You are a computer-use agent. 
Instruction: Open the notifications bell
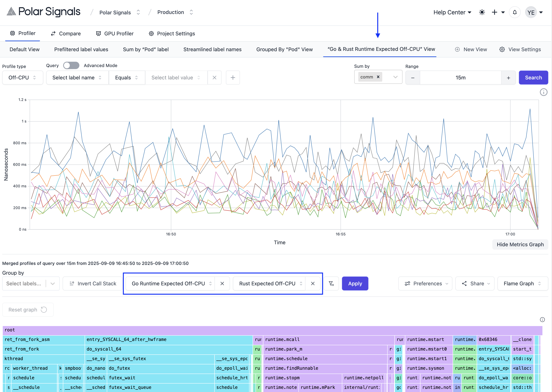point(515,12)
